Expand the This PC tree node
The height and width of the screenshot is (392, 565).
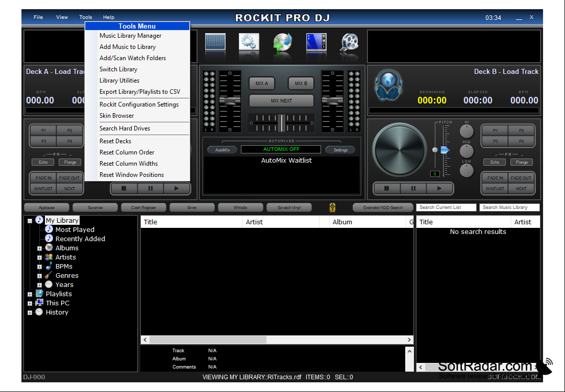tap(30, 303)
